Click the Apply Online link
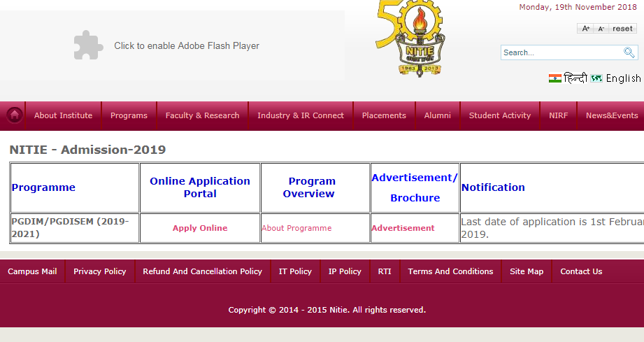644x342 pixels. pyautogui.click(x=200, y=228)
